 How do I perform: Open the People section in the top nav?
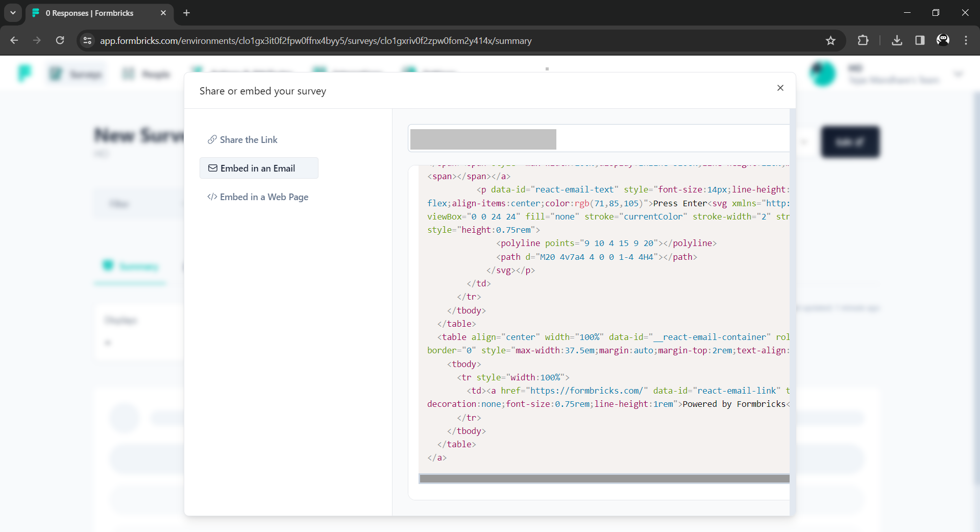[146, 74]
